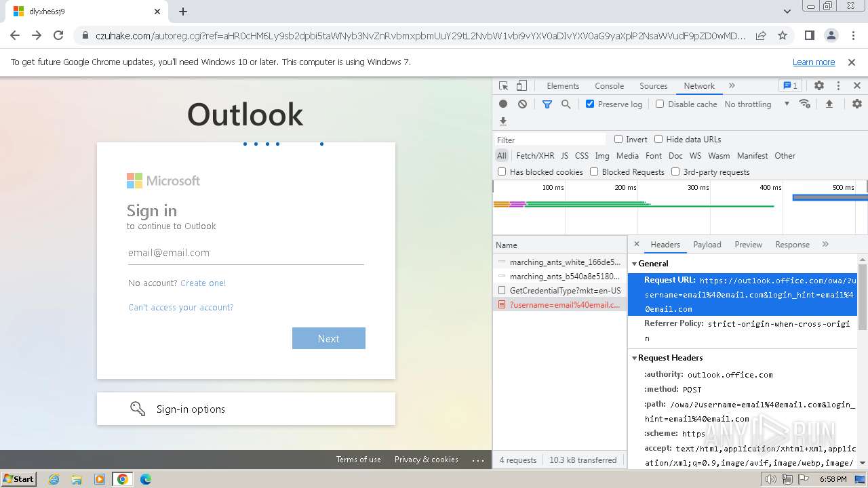The image size is (868, 488).
Task: Open Privacy & cookies link
Action: [427, 460]
